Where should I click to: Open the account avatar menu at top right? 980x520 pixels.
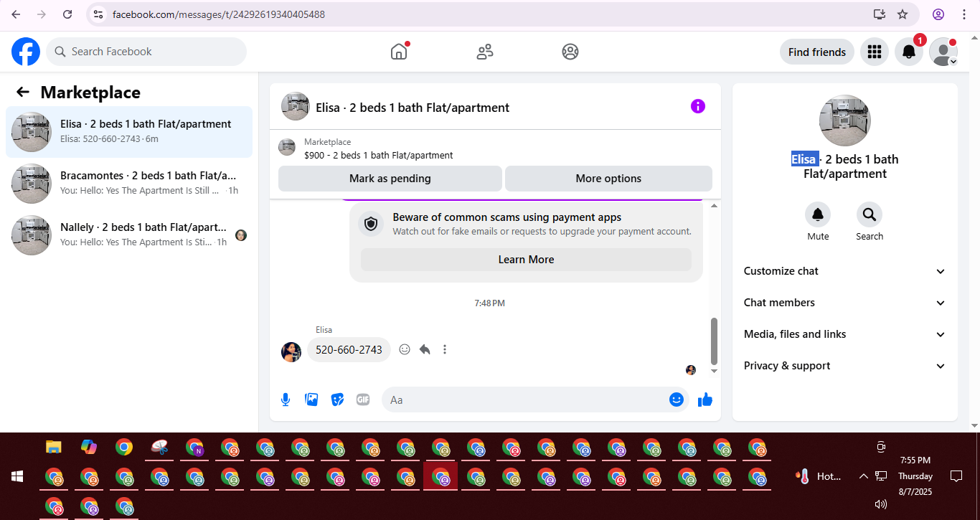[943, 52]
